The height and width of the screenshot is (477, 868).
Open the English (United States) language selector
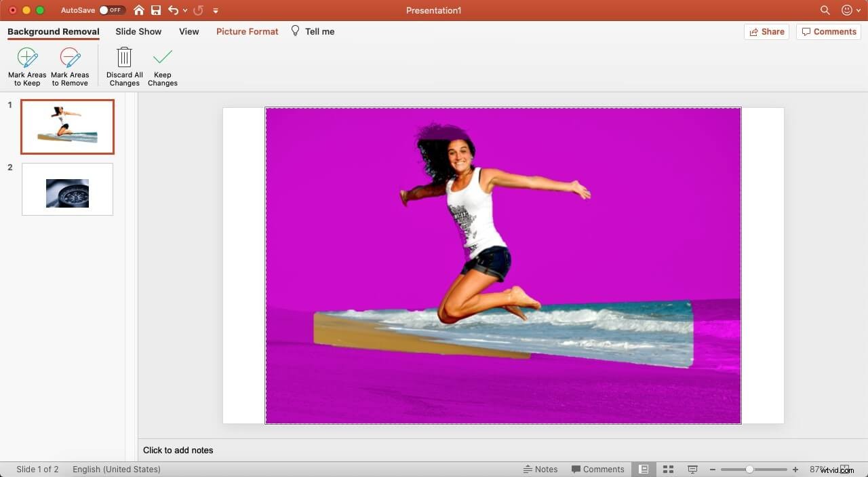pos(116,469)
